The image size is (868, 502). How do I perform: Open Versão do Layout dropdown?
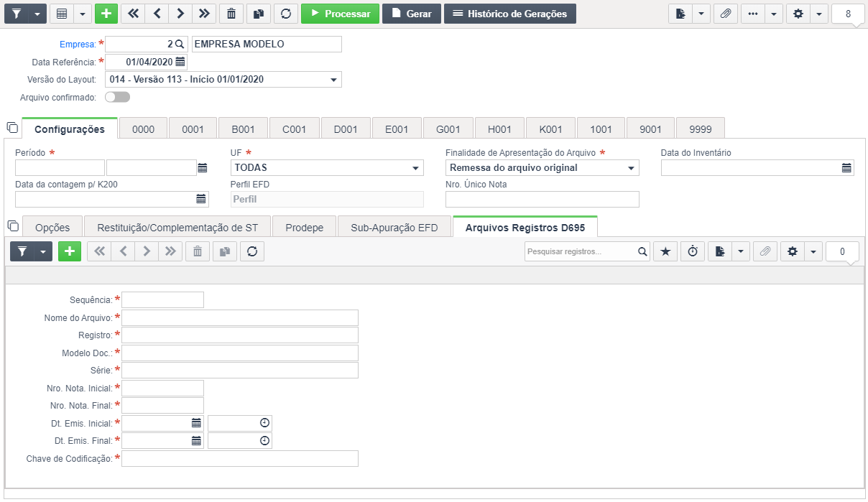point(223,80)
